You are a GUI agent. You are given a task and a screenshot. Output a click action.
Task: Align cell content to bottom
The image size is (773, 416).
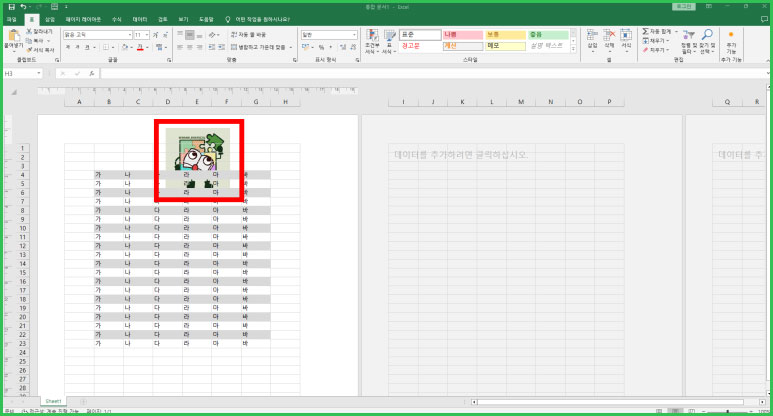pyautogui.click(x=199, y=35)
